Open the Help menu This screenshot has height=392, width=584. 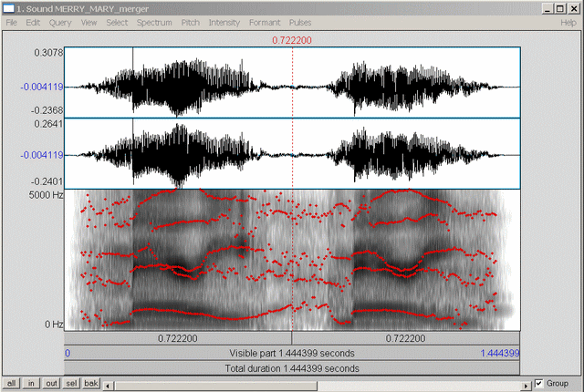pos(568,21)
